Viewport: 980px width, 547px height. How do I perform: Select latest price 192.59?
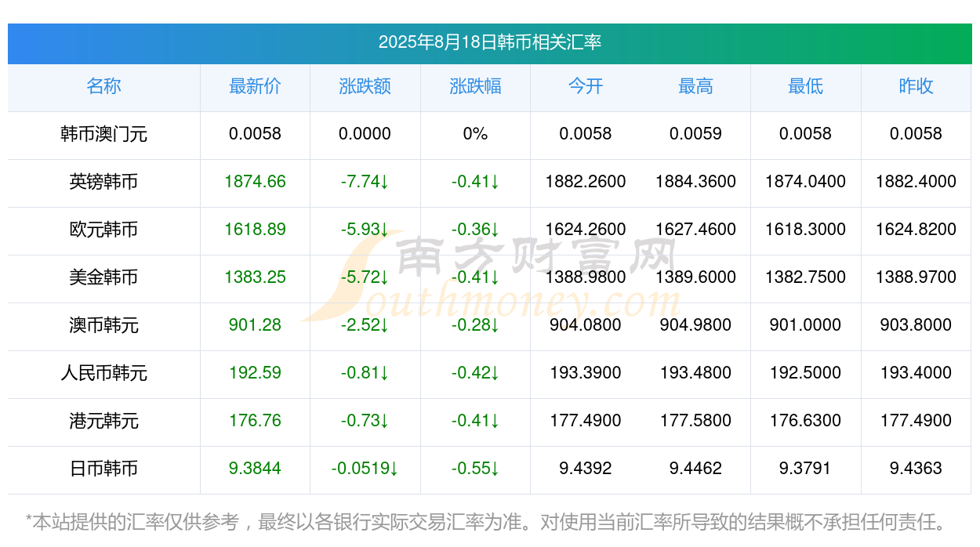255,373
